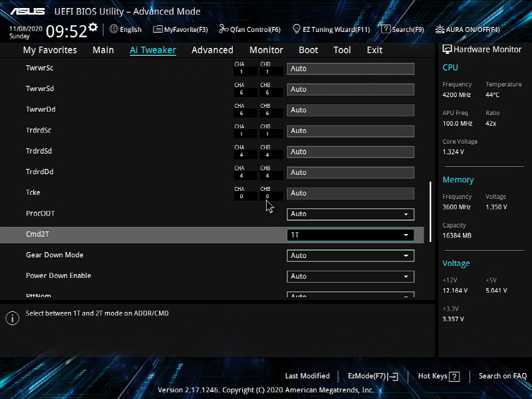Click the TrdrdSd Auto input field
The image size is (532, 399).
tap(350, 152)
